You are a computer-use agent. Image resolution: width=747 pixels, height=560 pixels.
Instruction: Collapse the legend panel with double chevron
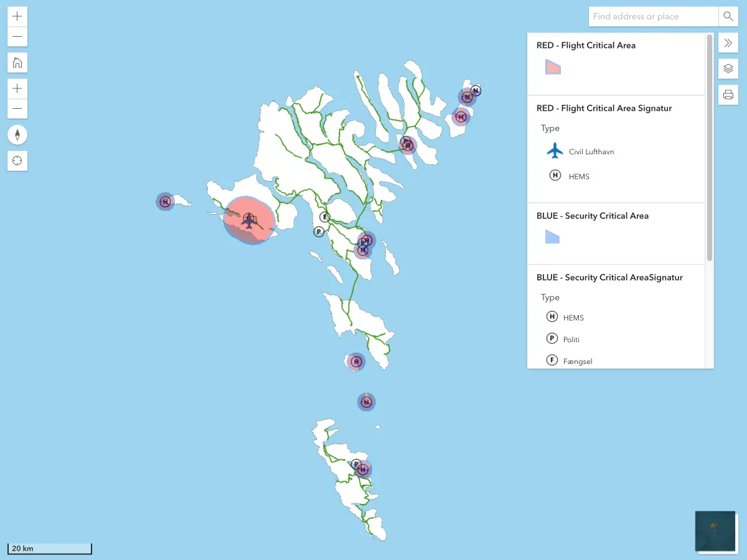[x=728, y=42]
